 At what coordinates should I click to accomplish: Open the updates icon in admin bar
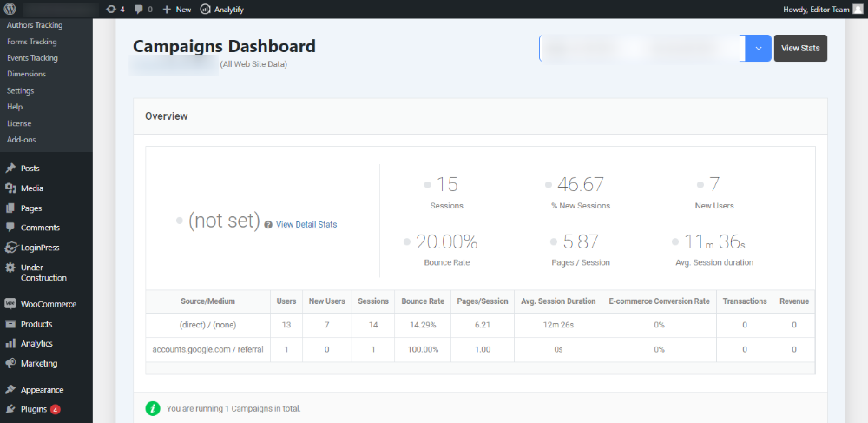coord(110,9)
